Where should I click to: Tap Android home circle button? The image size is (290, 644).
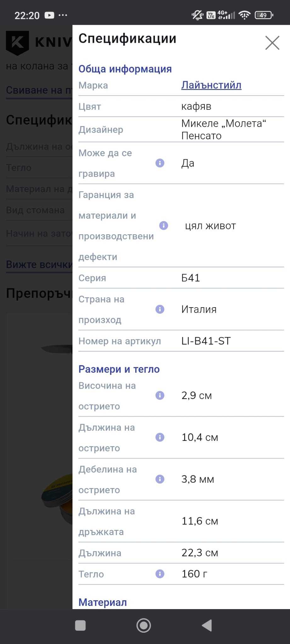pos(144,625)
